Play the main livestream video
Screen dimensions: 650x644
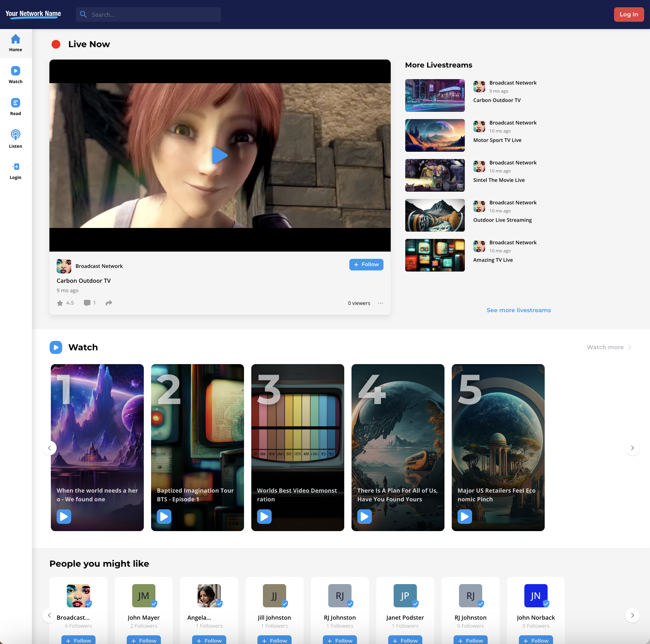click(x=220, y=155)
